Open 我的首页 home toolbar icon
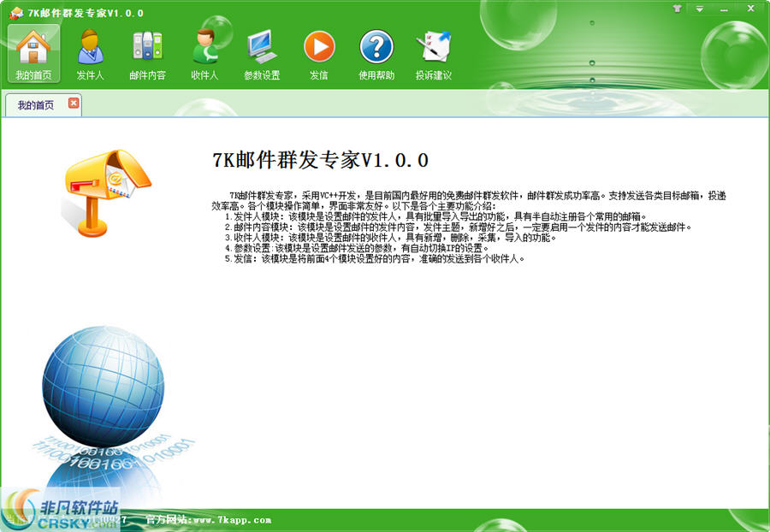Screen dimensions: 770x532 pos(33,53)
